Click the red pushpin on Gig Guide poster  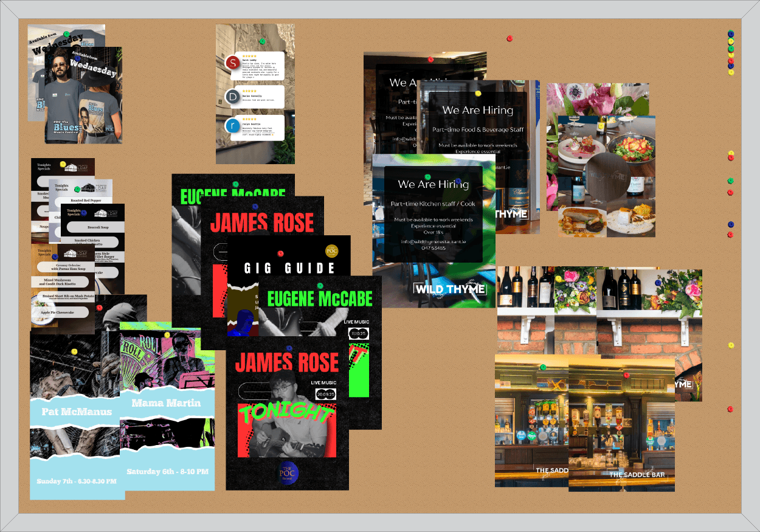click(x=280, y=253)
